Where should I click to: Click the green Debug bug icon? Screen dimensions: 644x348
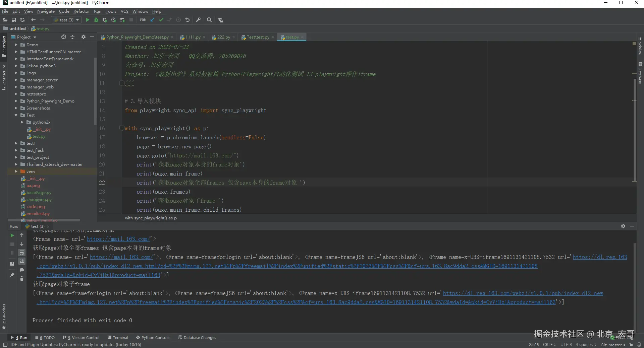click(x=96, y=20)
